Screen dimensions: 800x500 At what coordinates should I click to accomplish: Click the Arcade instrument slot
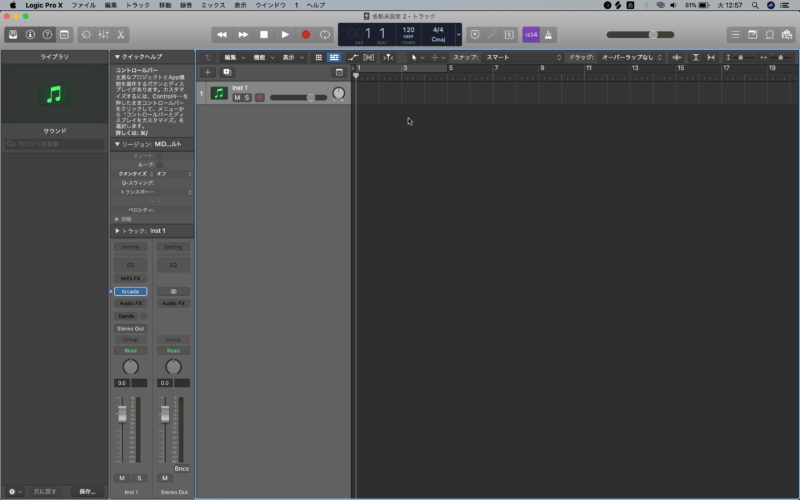[130, 291]
